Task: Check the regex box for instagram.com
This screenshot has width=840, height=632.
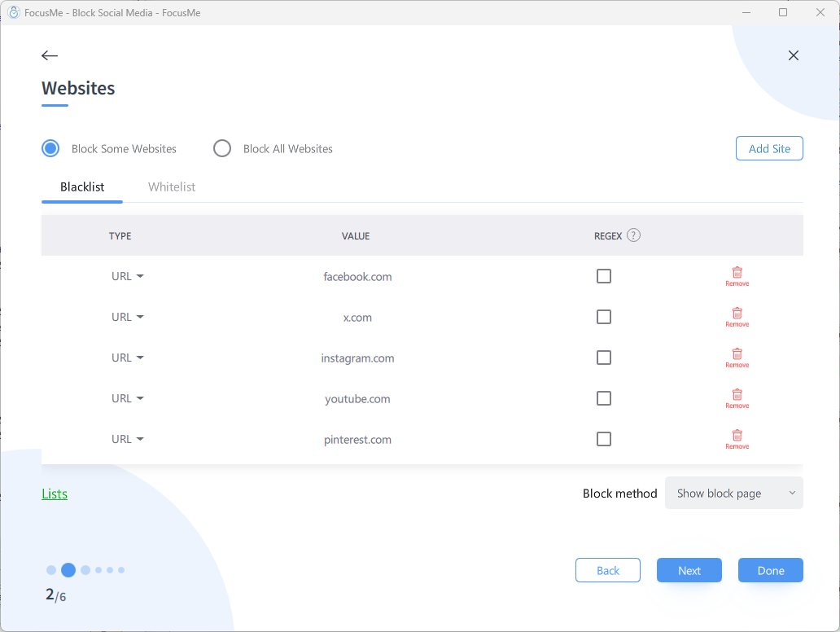Action: [604, 358]
